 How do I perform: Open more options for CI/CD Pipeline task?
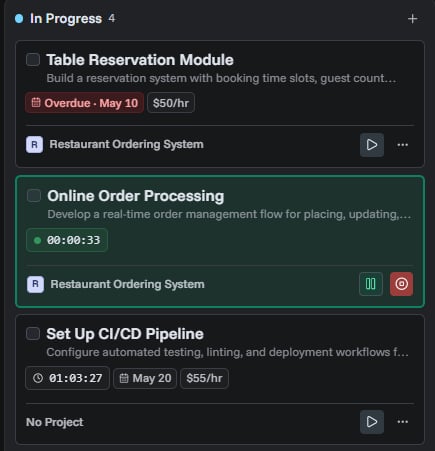[x=402, y=422]
